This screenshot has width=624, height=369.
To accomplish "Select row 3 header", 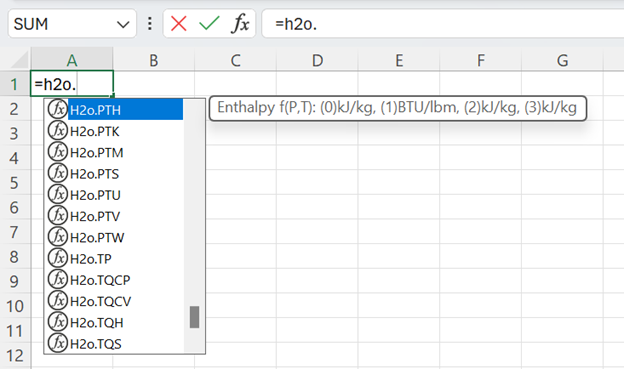I will coord(15,133).
